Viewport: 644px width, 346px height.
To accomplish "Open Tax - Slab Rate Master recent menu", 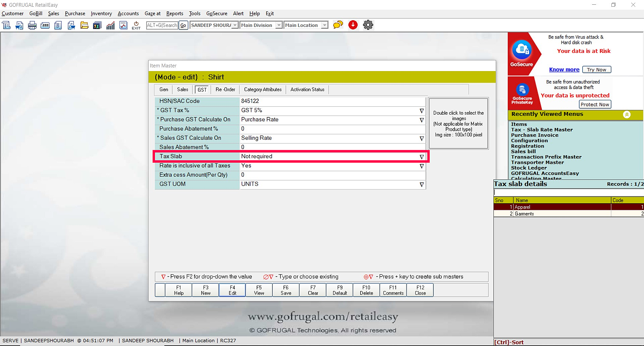I will 542,130.
